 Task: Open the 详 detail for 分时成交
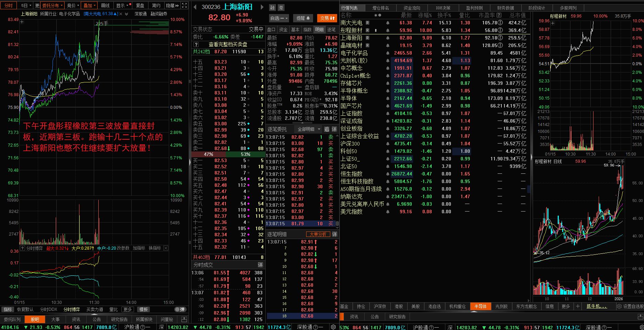click(x=260, y=265)
